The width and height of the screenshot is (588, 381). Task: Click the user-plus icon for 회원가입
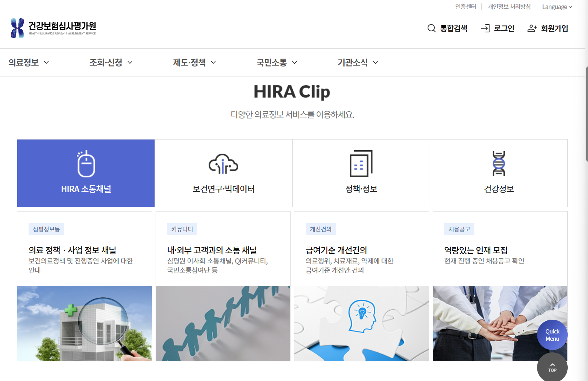tap(532, 28)
